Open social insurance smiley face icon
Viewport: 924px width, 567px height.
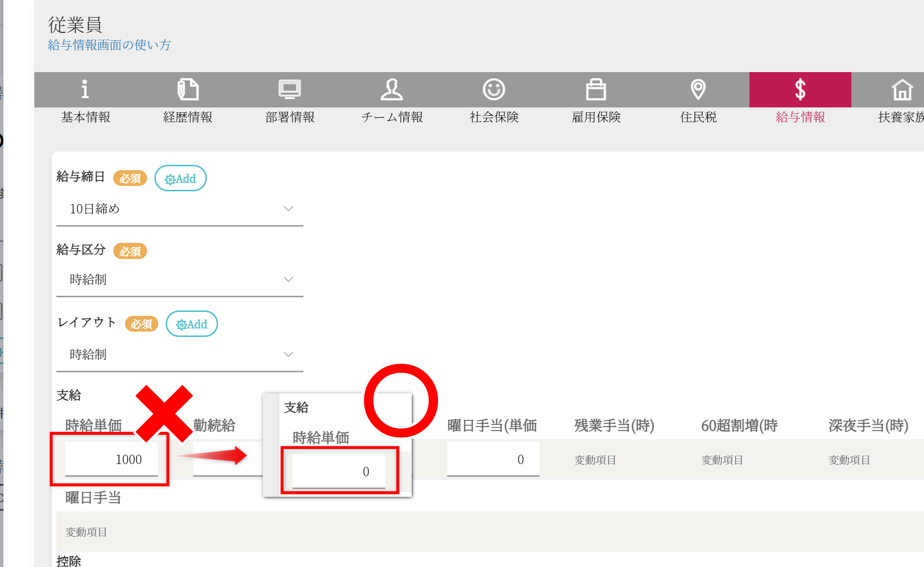[x=494, y=90]
